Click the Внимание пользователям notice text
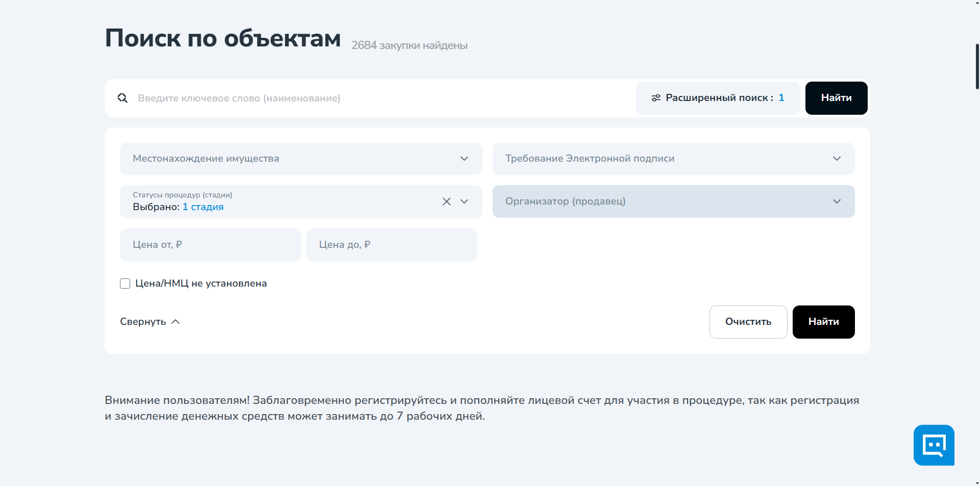Image resolution: width=980 pixels, height=486 pixels. click(482, 408)
